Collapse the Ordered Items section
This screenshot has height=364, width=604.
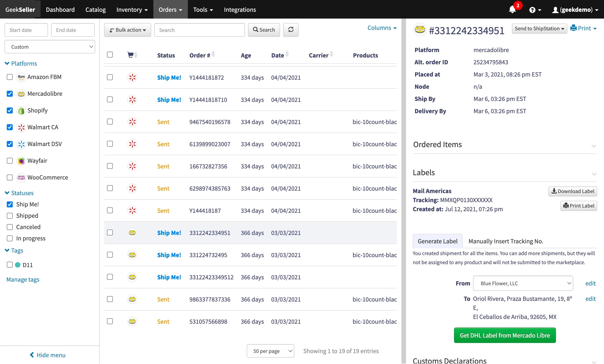point(593,146)
